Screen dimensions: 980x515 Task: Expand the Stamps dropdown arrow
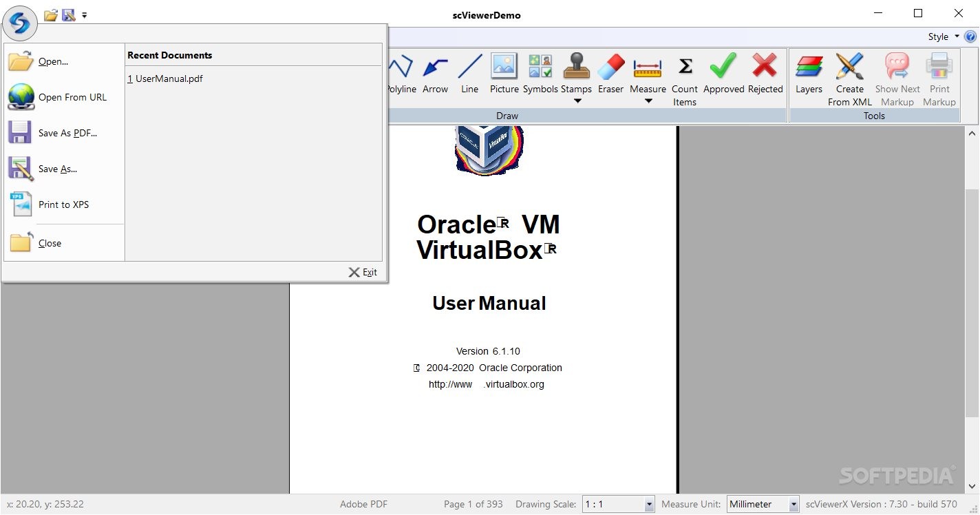point(577,101)
